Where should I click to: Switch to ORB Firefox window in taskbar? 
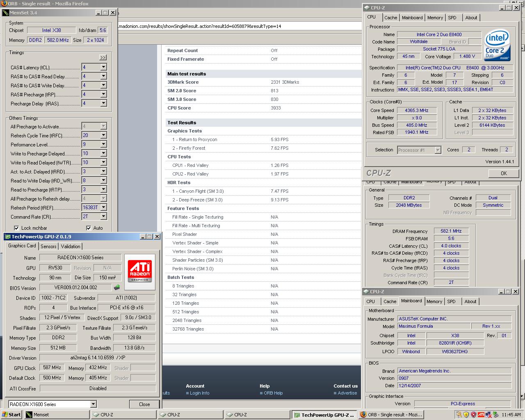point(391,415)
